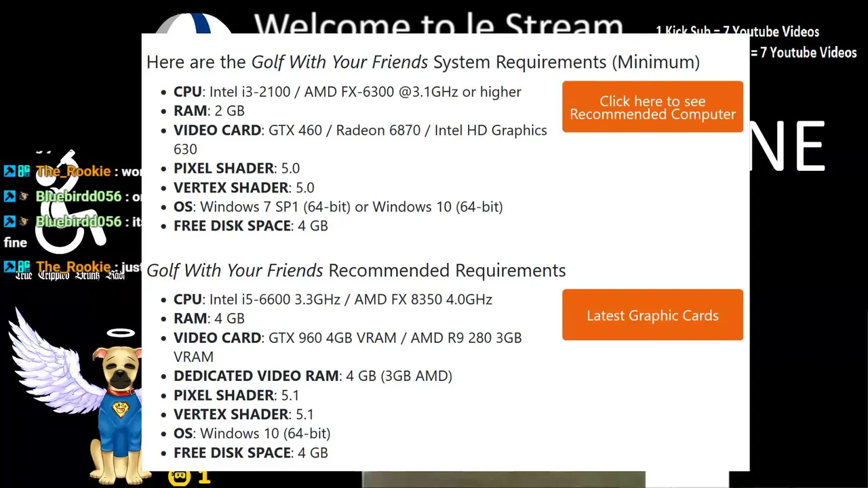
Task: Click gold badge beside Bluebirdd056's 'it' message
Action: 24,222
